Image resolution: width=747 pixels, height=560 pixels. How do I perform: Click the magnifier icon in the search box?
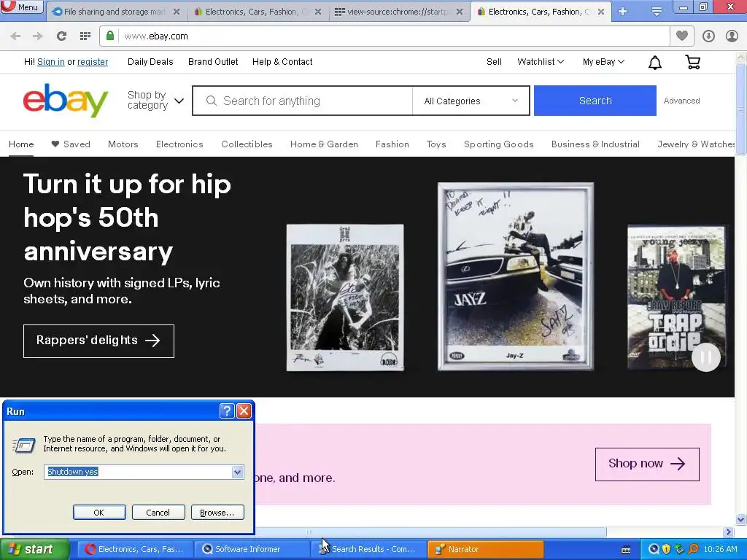[x=212, y=101]
